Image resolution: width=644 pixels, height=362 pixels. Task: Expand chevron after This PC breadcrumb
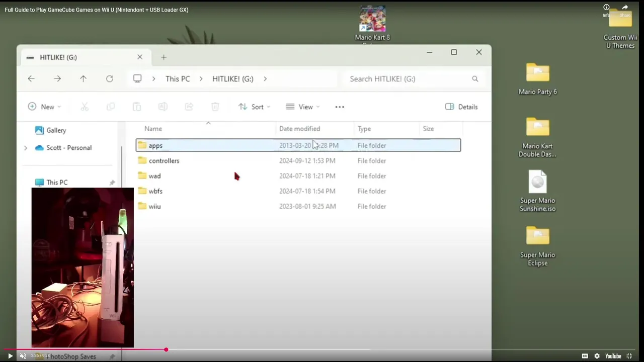[201, 79]
